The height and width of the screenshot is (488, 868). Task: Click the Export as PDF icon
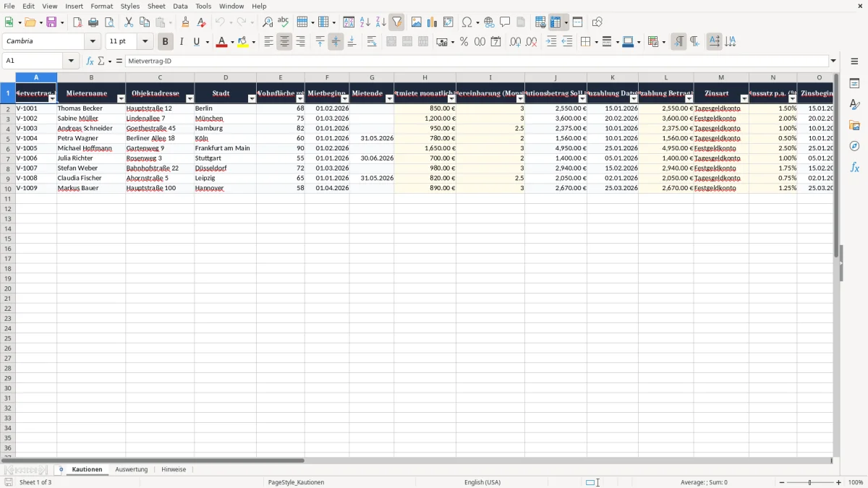coord(77,22)
